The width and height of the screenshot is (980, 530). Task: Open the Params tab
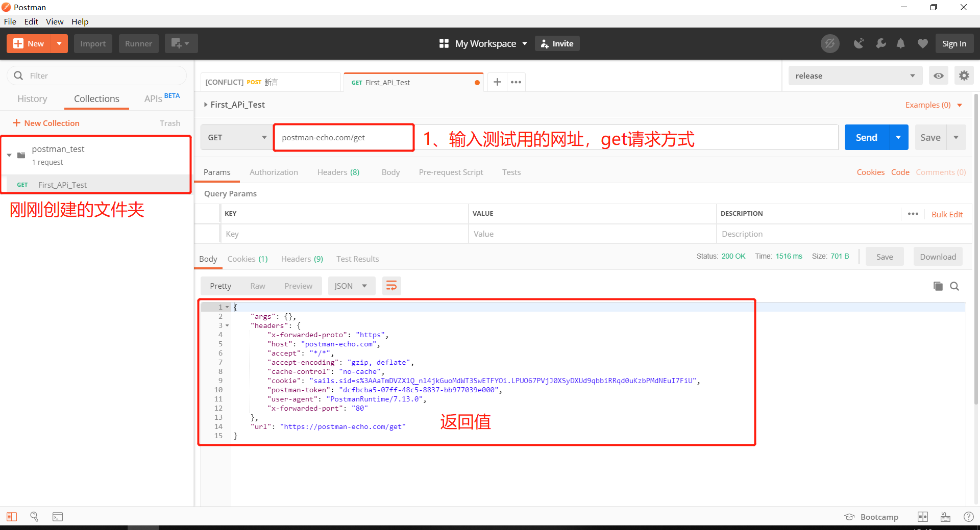point(217,172)
